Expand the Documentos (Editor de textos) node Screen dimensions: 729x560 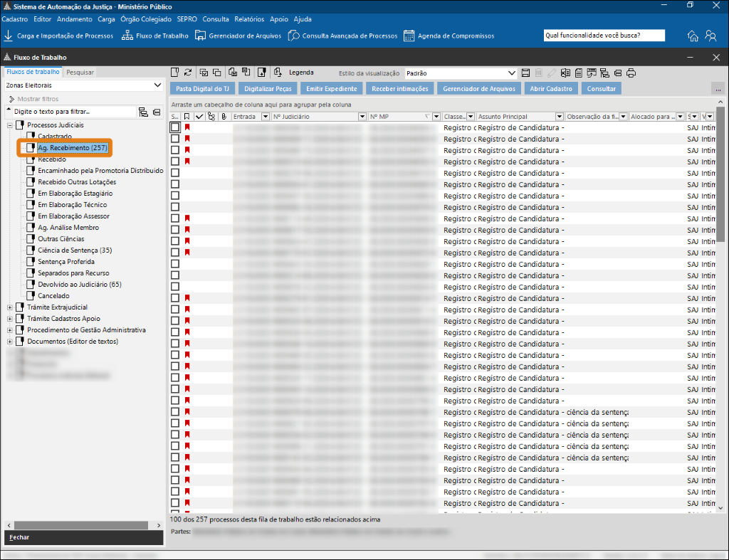[10, 342]
